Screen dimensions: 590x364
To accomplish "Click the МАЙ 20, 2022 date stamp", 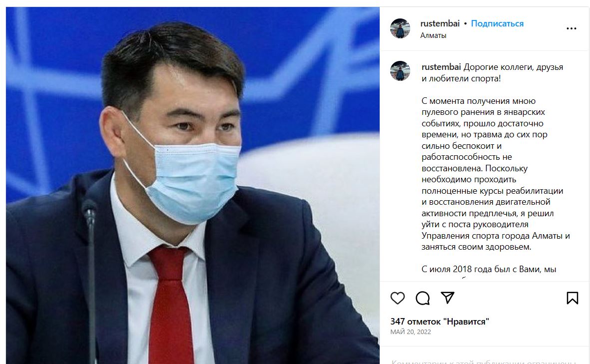I will point(411,332).
